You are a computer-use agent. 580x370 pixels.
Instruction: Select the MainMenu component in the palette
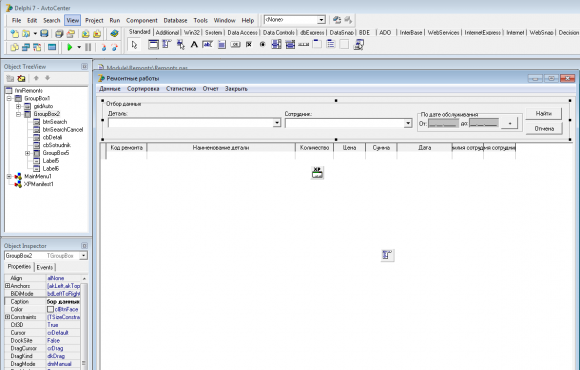click(x=167, y=45)
